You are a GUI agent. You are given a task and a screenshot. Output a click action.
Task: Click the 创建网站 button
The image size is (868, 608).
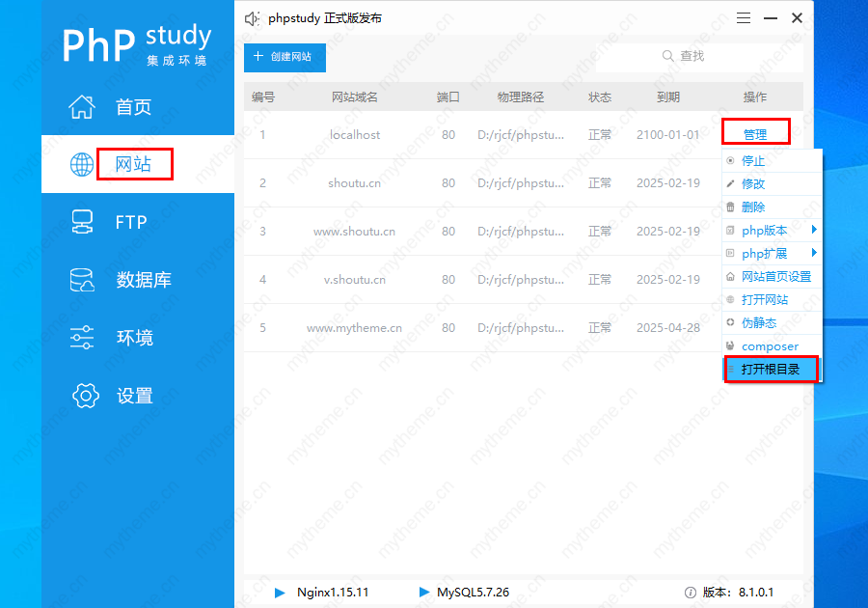click(x=285, y=57)
